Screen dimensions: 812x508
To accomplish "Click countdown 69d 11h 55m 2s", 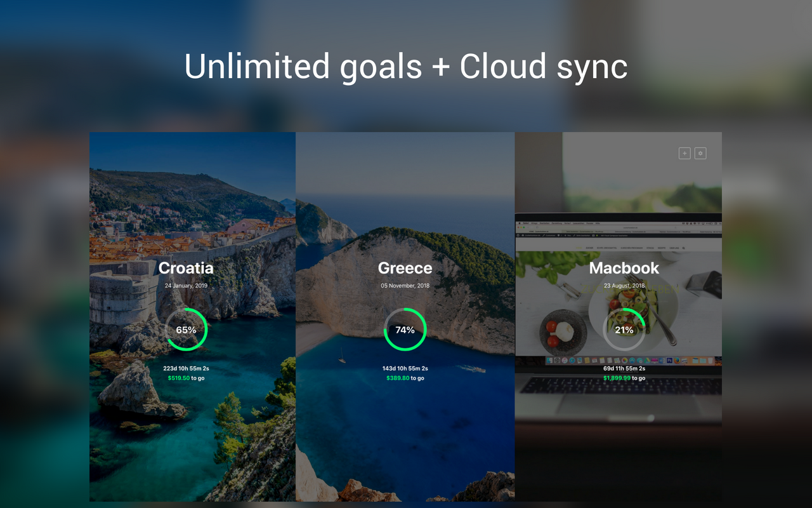I will 624,368.
